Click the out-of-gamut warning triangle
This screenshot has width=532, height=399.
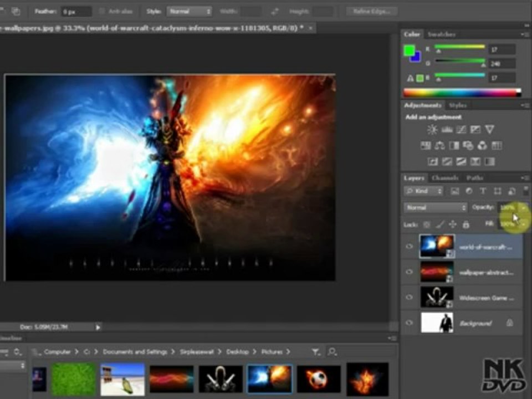tap(410, 78)
